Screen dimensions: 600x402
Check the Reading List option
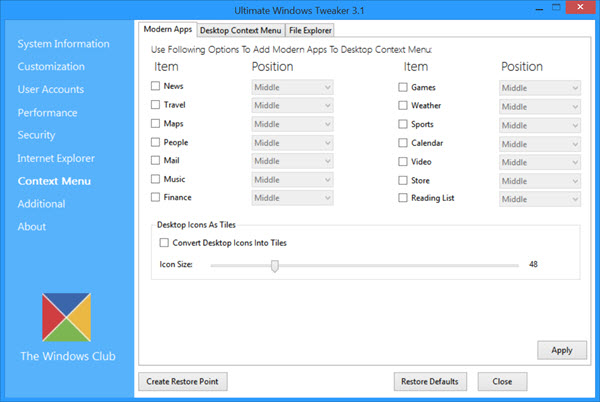point(403,198)
